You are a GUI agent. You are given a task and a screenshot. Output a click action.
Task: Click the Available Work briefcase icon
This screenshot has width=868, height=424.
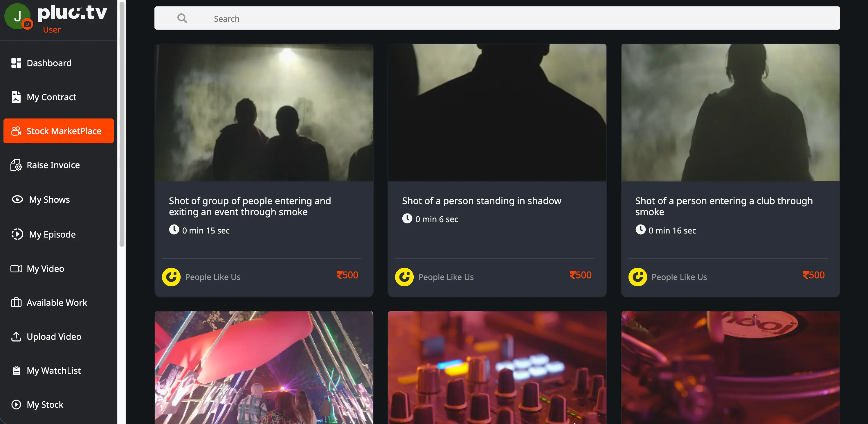(x=16, y=303)
